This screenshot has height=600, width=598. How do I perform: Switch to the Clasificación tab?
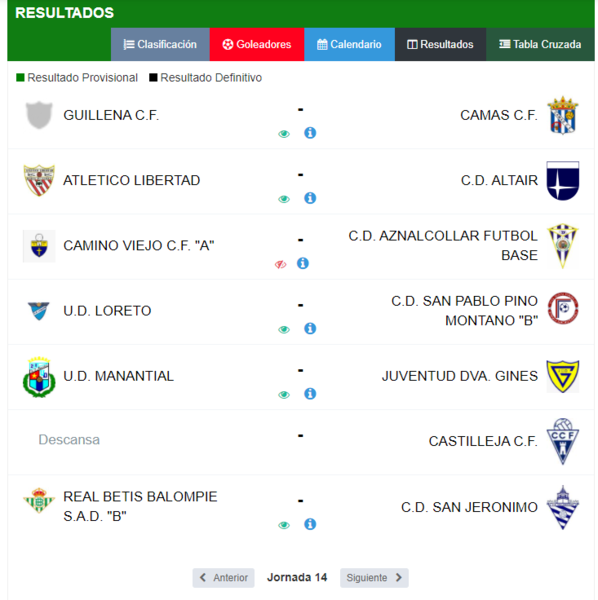click(x=160, y=44)
